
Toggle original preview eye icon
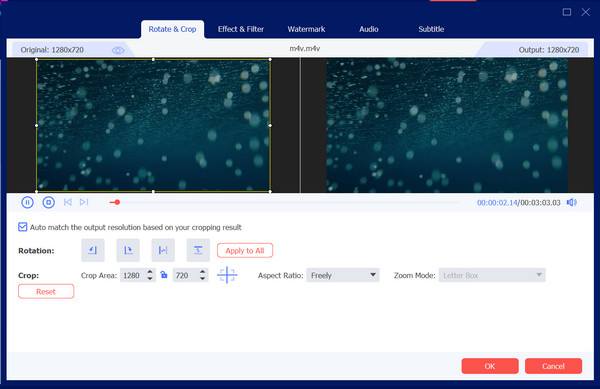(x=118, y=50)
